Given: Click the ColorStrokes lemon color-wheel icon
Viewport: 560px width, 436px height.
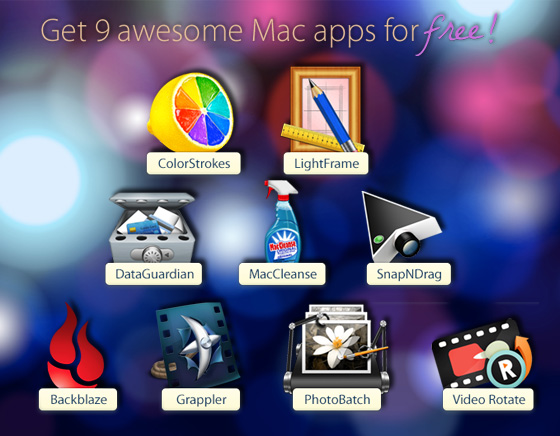Looking at the screenshot, I should (191, 112).
